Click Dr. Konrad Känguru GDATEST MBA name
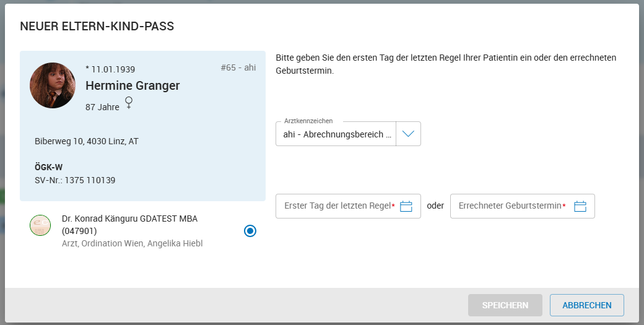Screen dimensions: 644x325 pos(130,225)
